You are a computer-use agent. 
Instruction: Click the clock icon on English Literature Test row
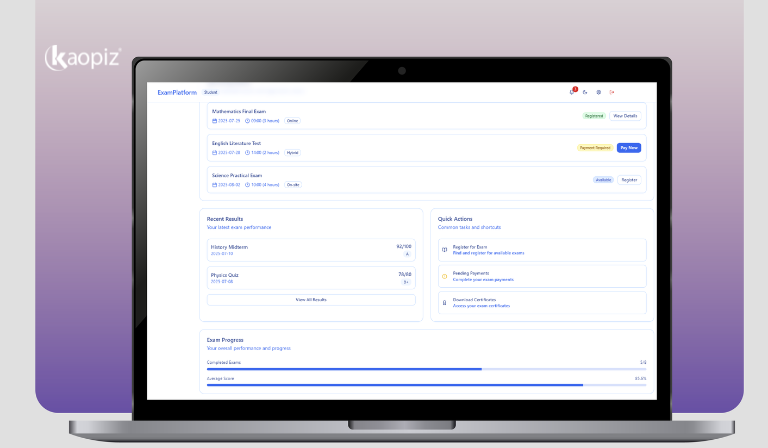point(247,153)
